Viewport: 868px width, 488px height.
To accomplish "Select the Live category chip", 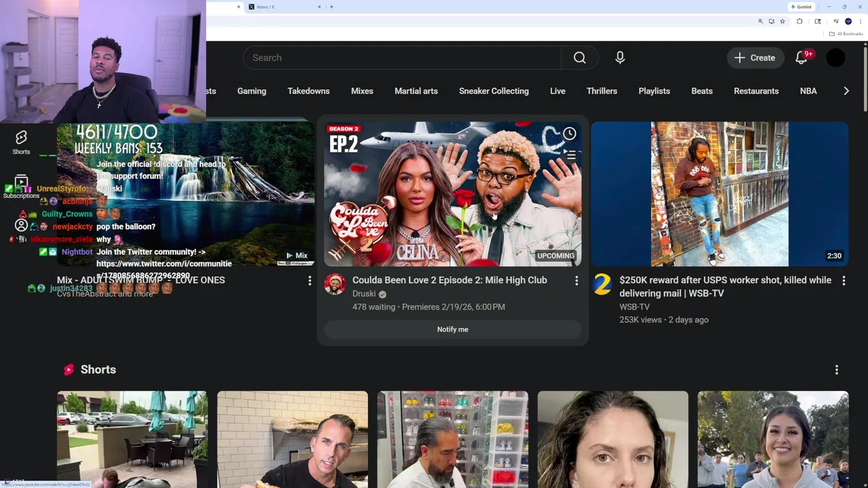I will 557,91.
